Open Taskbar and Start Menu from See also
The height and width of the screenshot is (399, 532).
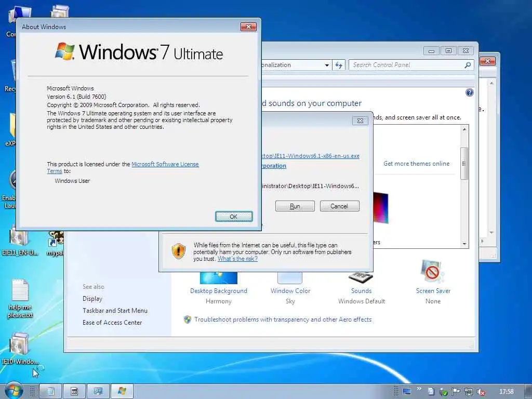[x=115, y=311]
